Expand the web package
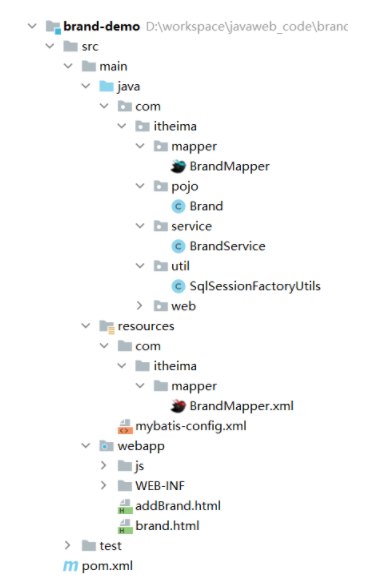366x583 pixels. click(140, 306)
